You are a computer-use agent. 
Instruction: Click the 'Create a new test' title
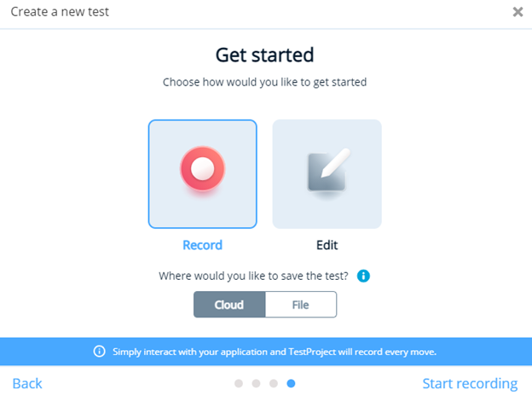point(60,12)
